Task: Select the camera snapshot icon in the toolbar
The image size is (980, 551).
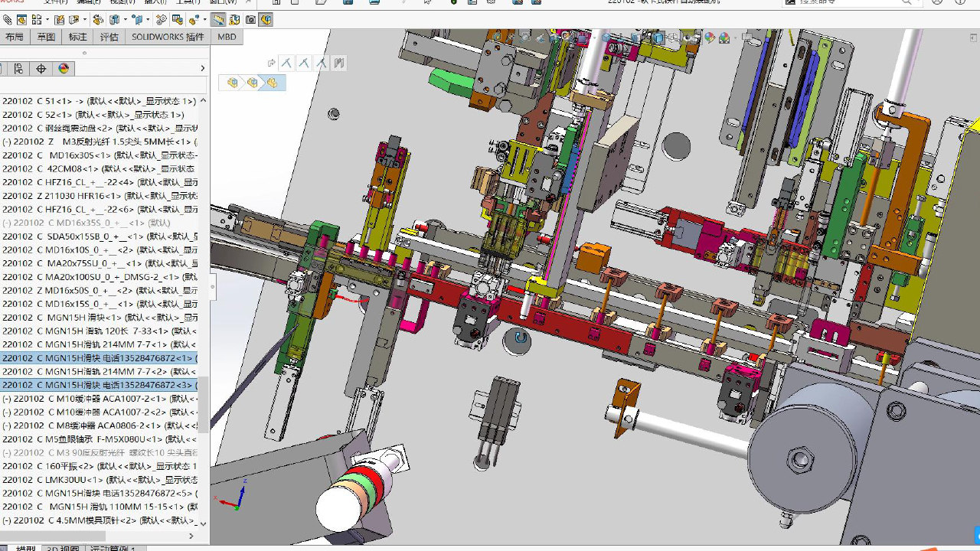Action: pyautogui.click(x=250, y=19)
